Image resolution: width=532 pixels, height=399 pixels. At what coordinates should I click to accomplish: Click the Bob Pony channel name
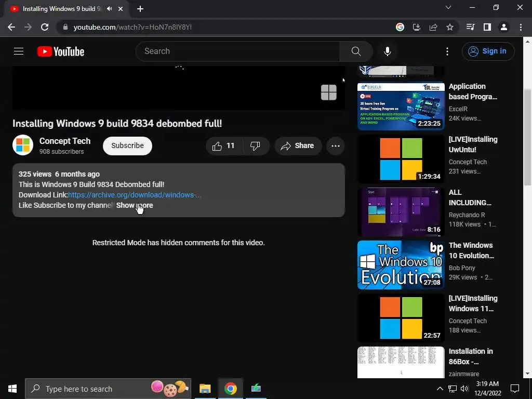pyautogui.click(x=462, y=268)
